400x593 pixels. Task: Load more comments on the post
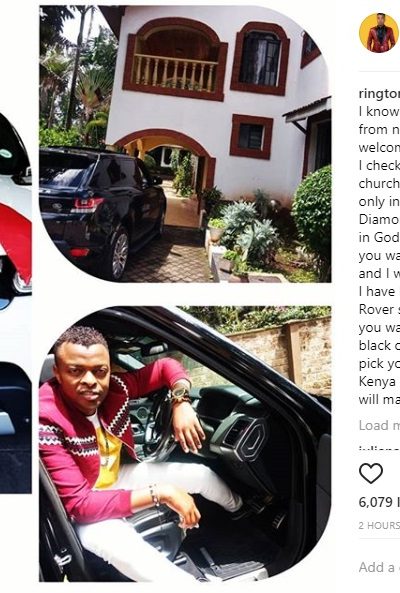point(379,425)
